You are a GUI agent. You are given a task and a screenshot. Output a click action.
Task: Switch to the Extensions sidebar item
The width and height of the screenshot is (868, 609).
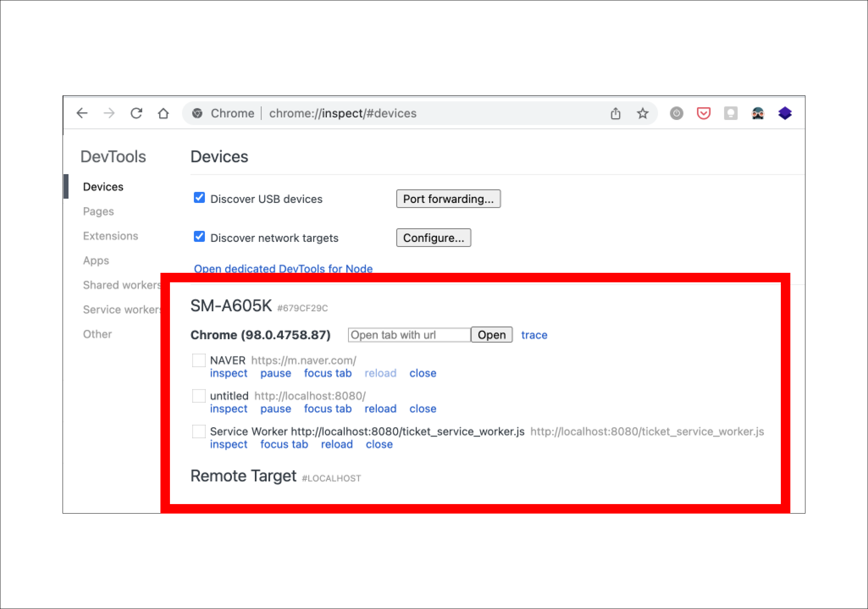(110, 236)
